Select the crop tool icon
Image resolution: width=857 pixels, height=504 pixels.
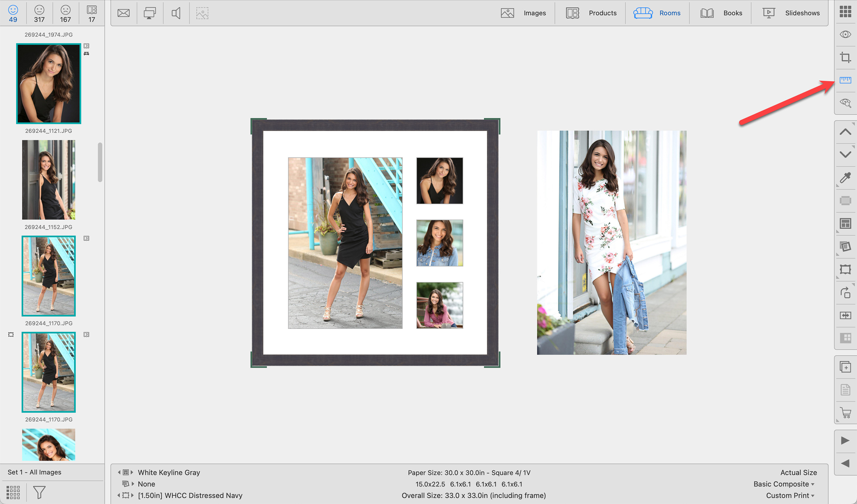point(845,57)
